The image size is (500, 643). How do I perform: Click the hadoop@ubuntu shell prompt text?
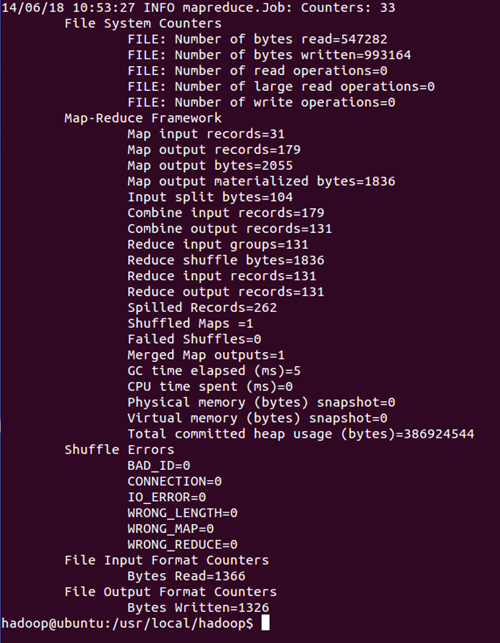point(128,623)
